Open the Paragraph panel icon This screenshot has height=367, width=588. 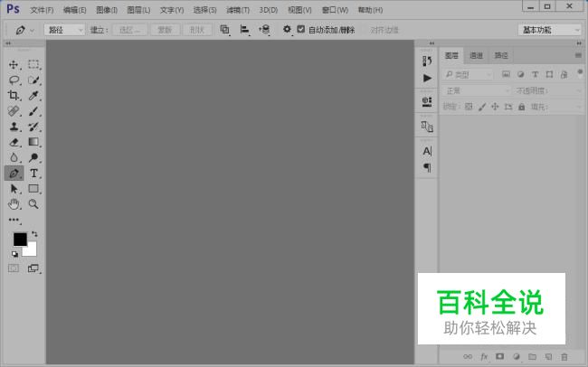[427, 167]
